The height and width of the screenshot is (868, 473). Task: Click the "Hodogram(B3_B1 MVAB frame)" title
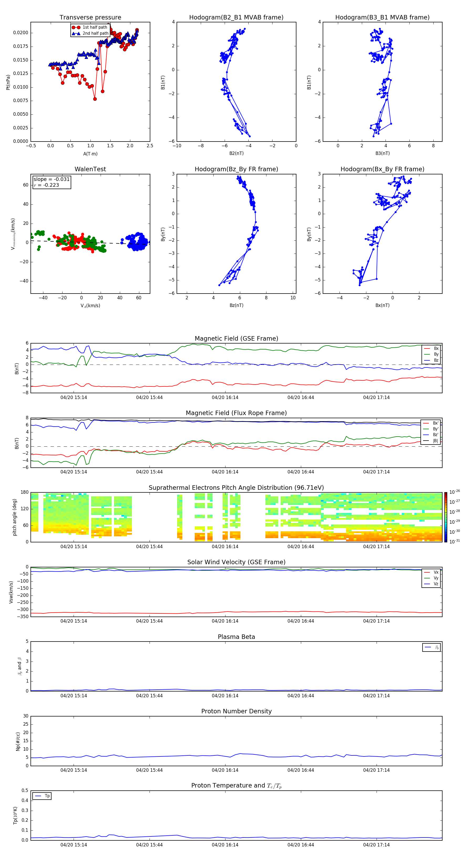click(x=382, y=17)
